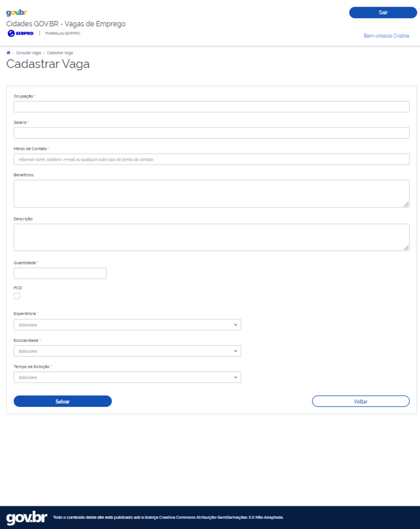This screenshot has width=420, height=529.
Task: Click the Voltar button
Action: point(361,401)
